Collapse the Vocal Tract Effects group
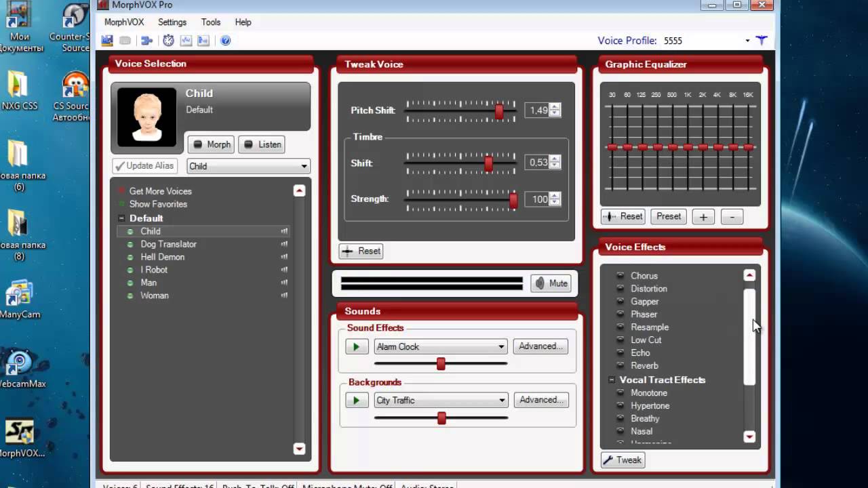The image size is (868, 488). 611,380
